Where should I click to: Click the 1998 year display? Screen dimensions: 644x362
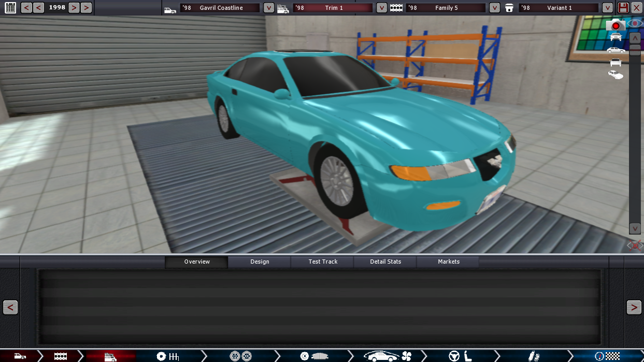tap(57, 8)
